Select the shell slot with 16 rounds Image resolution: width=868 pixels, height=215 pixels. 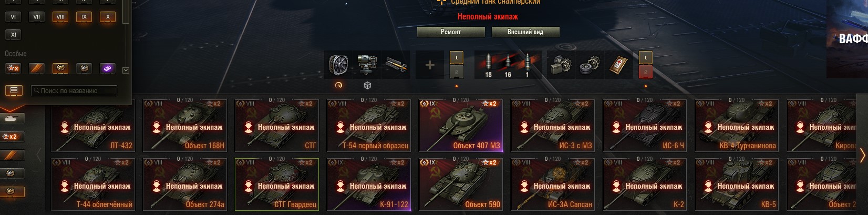click(508, 65)
